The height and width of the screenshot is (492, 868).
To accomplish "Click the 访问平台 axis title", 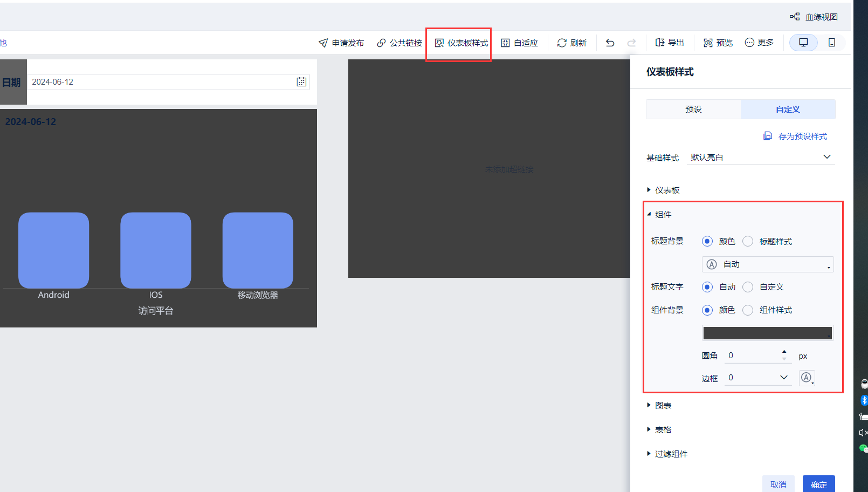I will click(x=156, y=311).
